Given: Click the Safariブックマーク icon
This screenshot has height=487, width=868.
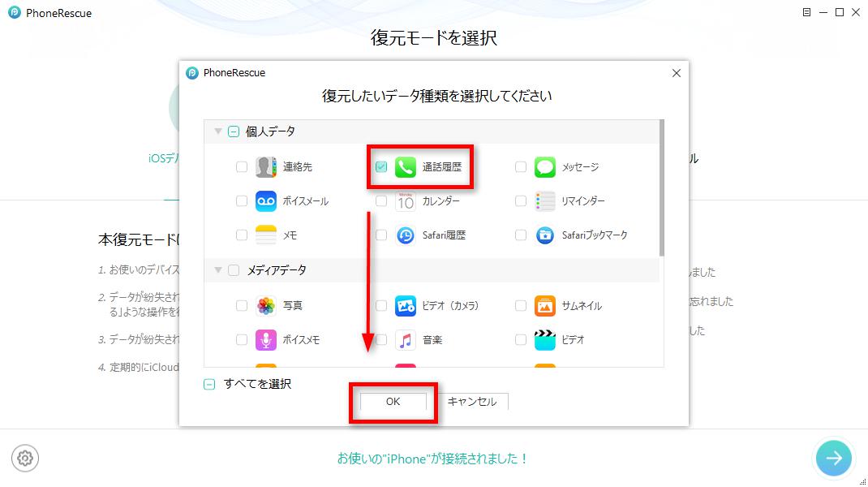Looking at the screenshot, I should (x=544, y=235).
